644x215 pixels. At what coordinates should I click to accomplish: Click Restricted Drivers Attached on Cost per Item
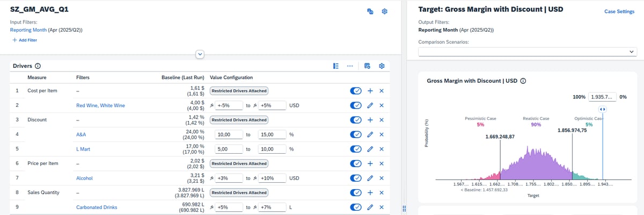click(x=239, y=91)
